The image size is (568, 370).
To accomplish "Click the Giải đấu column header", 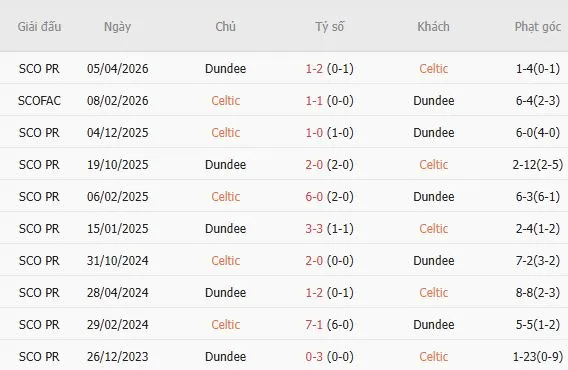I will [x=39, y=27].
